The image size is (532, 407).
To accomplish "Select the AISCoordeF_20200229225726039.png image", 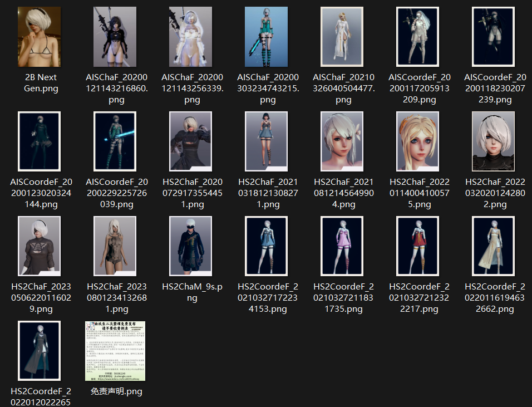I will pos(115,141).
